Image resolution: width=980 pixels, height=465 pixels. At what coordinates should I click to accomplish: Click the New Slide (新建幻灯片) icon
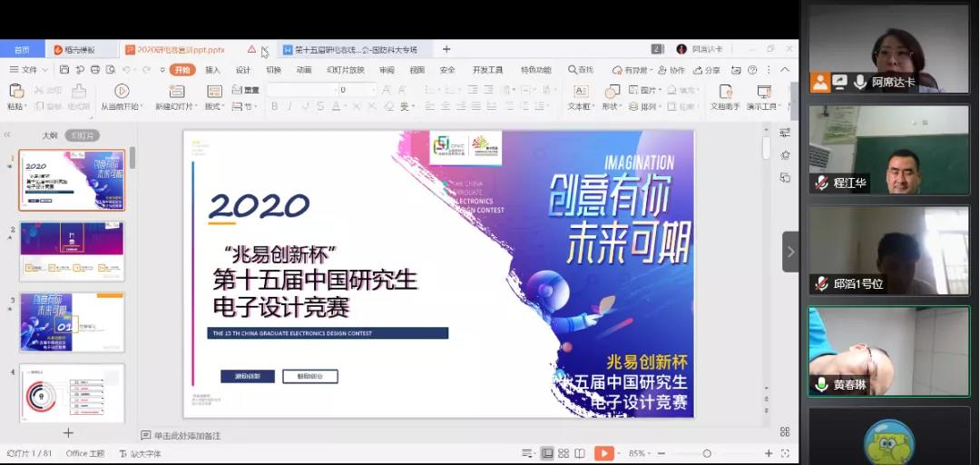(x=177, y=92)
